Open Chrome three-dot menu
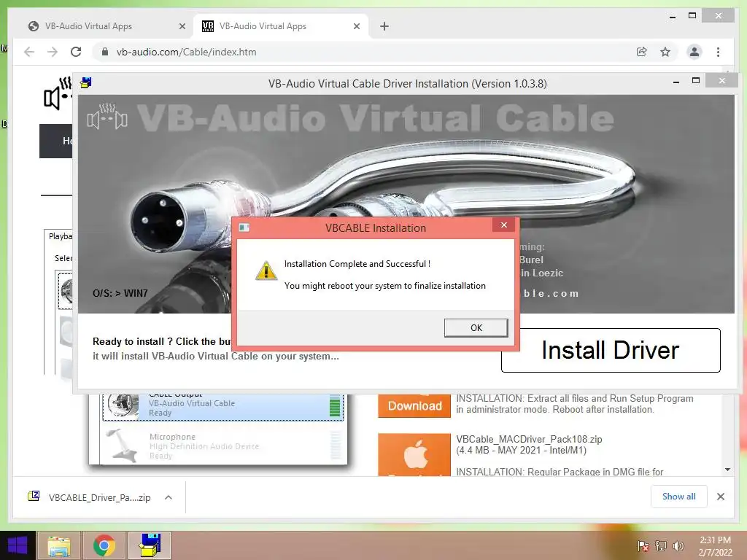The width and height of the screenshot is (747, 560). click(x=718, y=52)
